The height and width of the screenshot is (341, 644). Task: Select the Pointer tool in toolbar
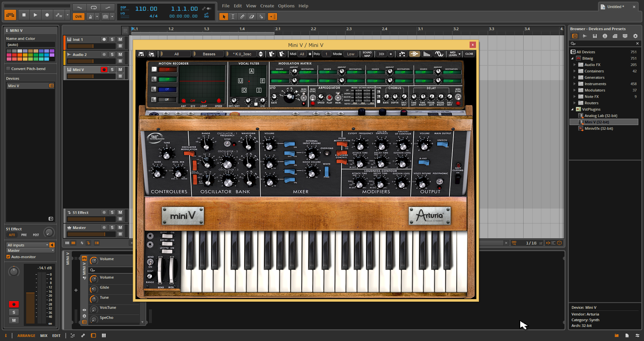point(223,16)
